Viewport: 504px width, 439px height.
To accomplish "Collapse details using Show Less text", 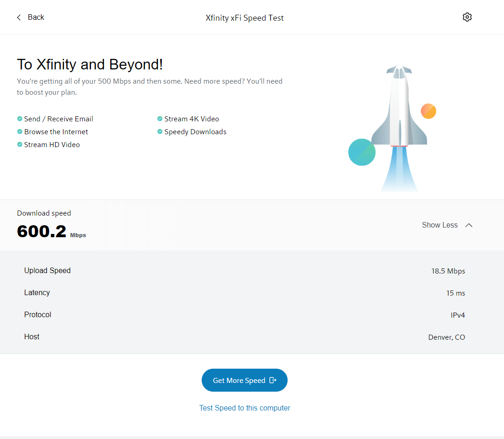I will [x=440, y=225].
